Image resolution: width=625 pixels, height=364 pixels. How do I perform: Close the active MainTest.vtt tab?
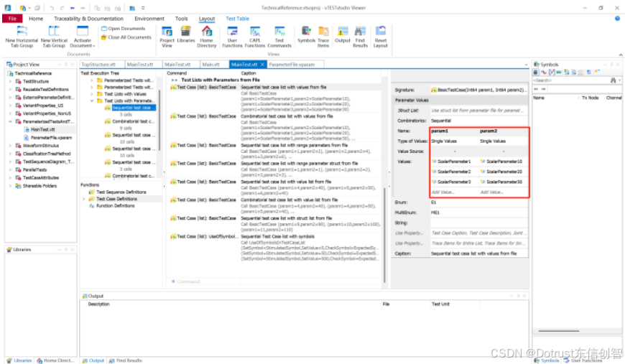[x=262, y=65]
